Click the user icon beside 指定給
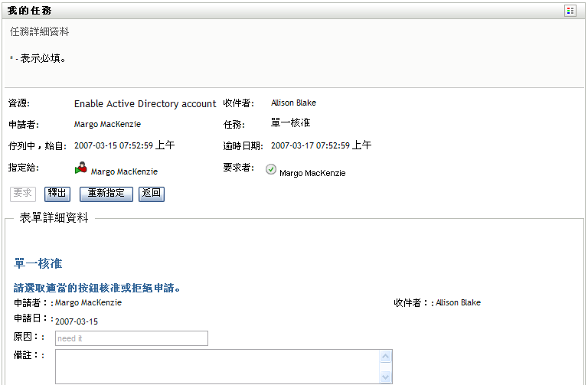The width and height of the screenshot is (588, 385). tap(81, 169)
